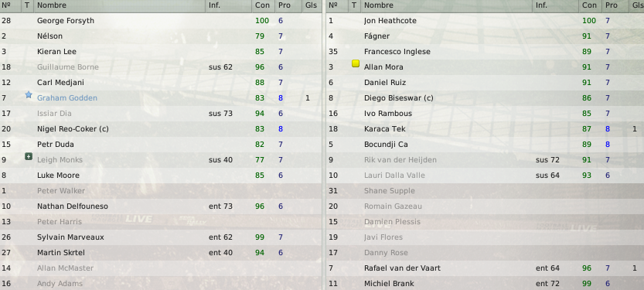Click the yellow card icon beside Allan Mora
The width and height of the screenshot is (644, 290).
tap(356, 63)
